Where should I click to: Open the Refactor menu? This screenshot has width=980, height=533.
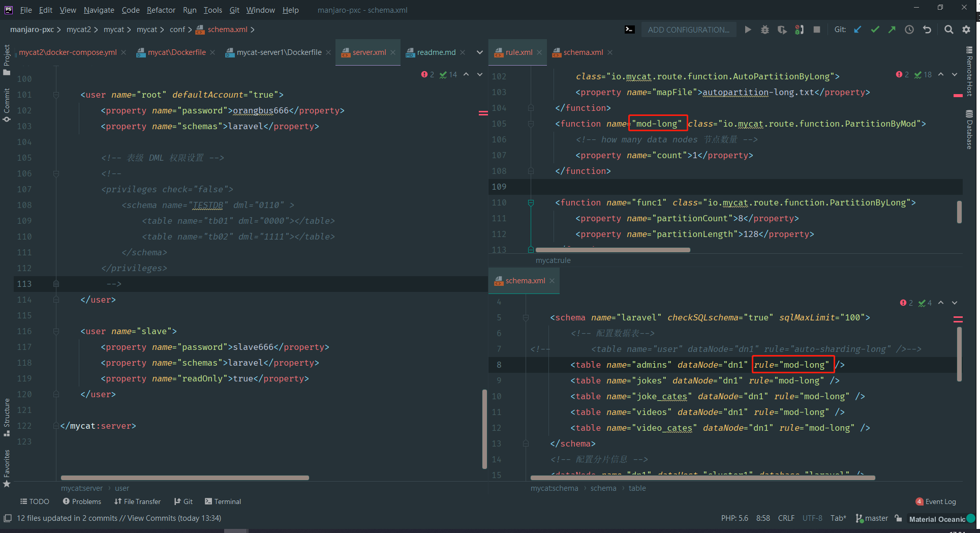pyautogui.click(x=161, y=10)
